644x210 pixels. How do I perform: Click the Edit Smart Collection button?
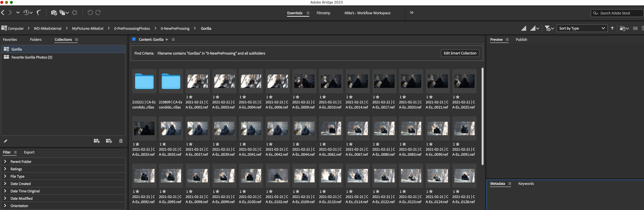460,53
